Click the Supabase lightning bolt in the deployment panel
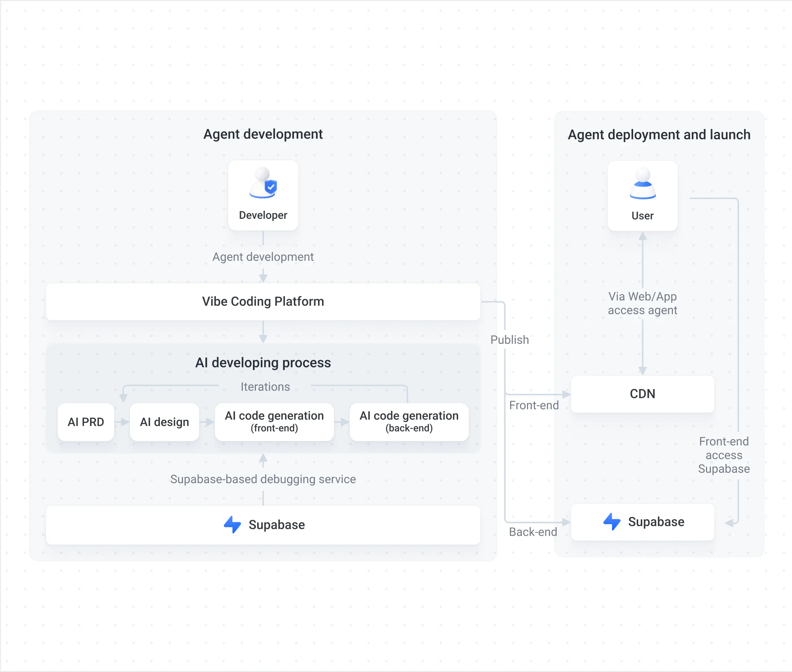Viewport: 792px width, 672px height. (x=612, y=522)
